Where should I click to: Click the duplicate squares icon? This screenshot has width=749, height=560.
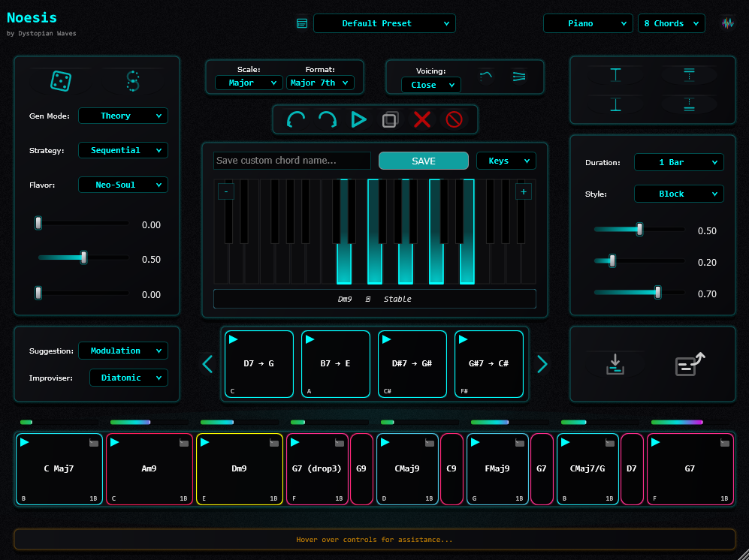click(390, 119)
